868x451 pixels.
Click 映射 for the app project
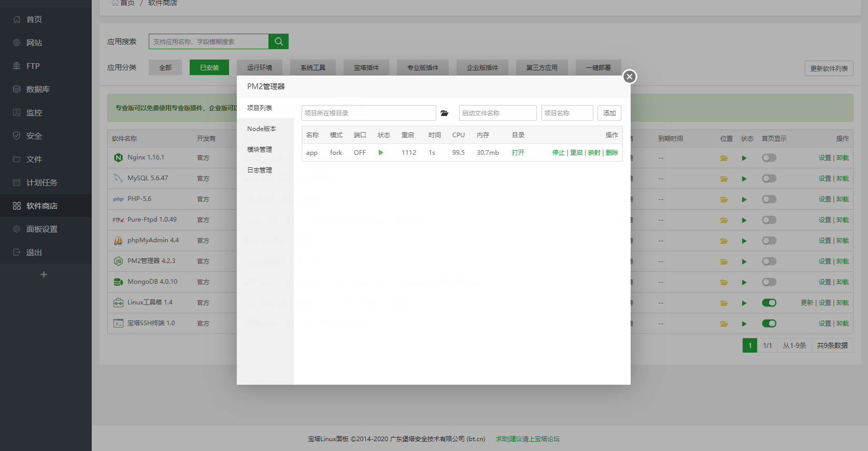[x=594, y=152]
